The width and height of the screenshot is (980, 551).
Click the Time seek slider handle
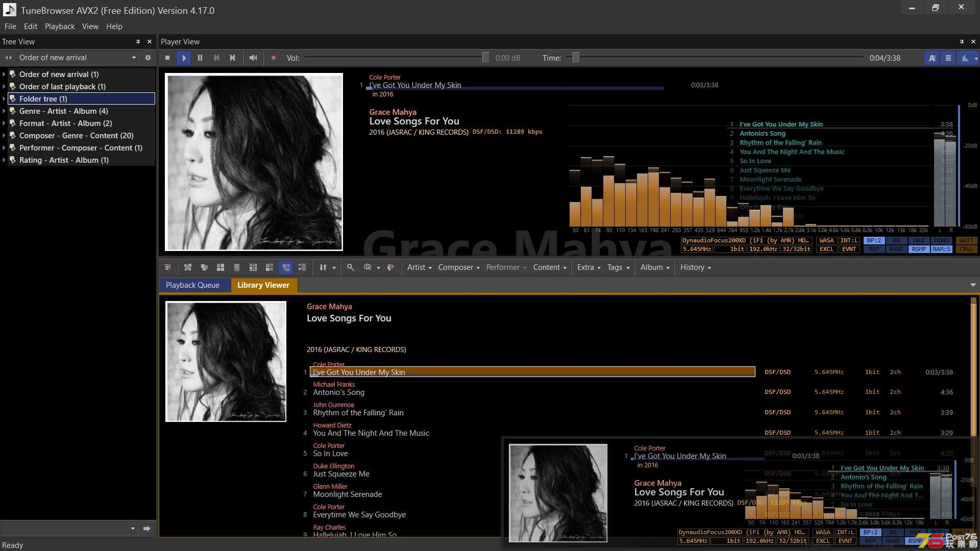point(576,58)
